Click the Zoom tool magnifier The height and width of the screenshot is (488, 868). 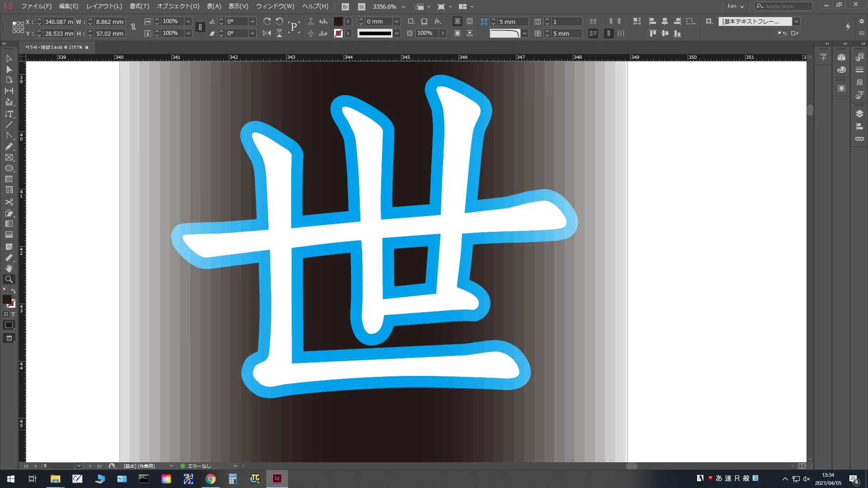click(9, 279)
